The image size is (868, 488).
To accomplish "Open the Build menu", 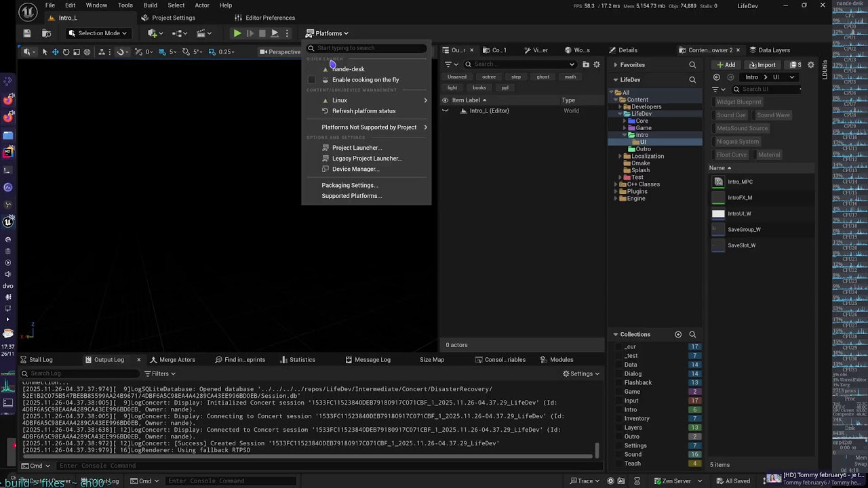I will [151, 5].
